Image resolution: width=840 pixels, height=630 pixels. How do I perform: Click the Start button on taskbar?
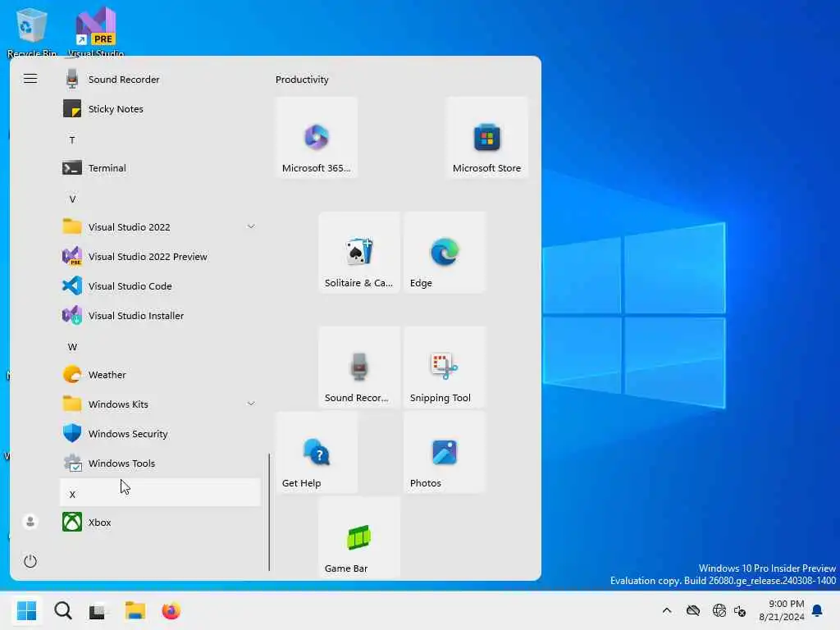(26, 610)
